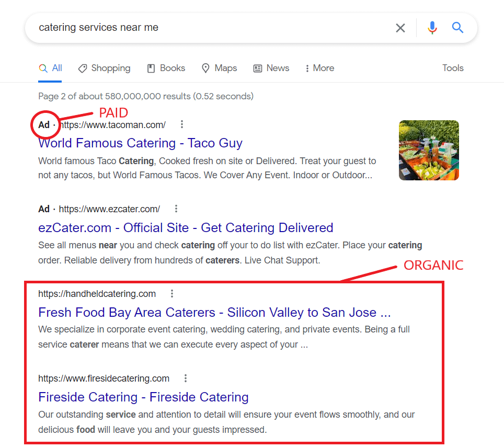This screenshot has height=448, width=504.
Task: Select the currently active All filter
Action: point(50,68)
